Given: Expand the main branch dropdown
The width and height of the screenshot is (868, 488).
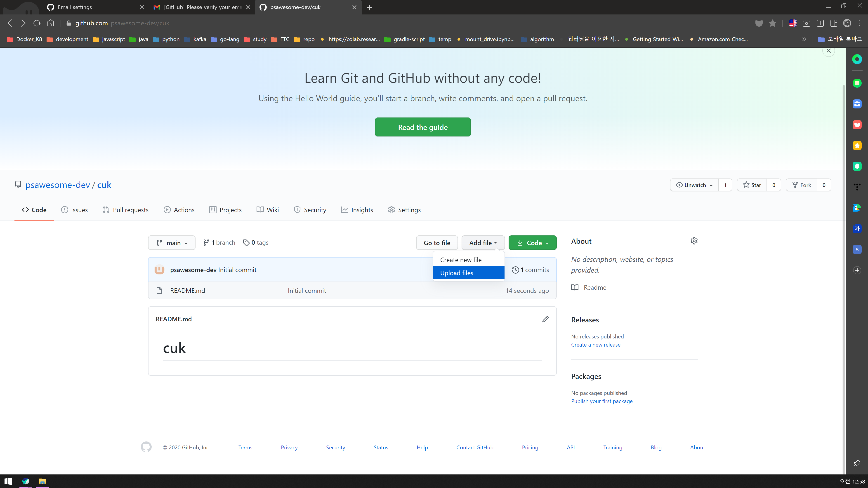Looking at the screenshot, I should coord(172,243).
